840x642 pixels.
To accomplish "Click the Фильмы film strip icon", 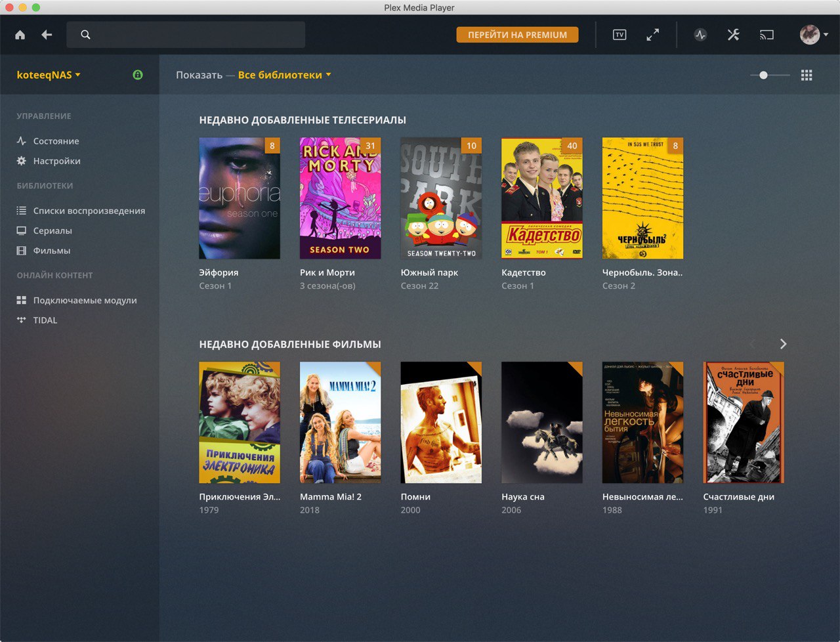I will point(22,251).
